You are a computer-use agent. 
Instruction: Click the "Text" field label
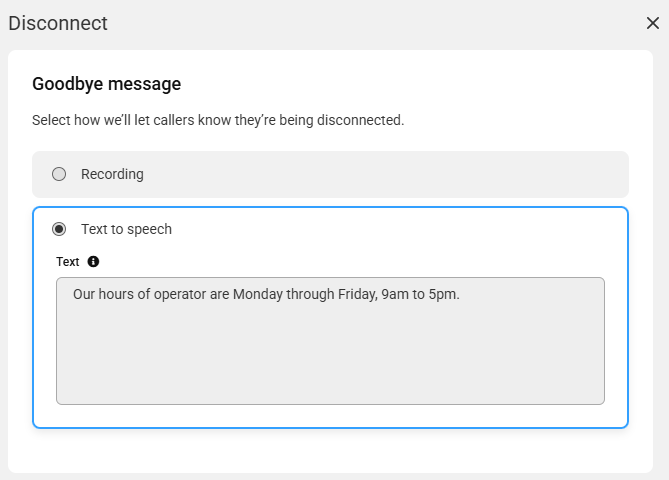pos(67,262)
